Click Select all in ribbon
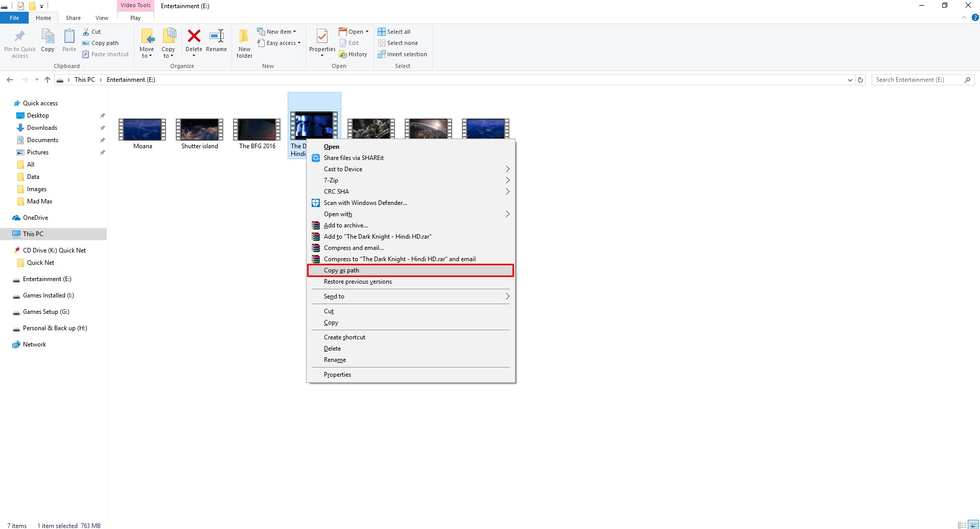Image resolution: width=980 pixels, height=529 pixels. click(x=394, y=32)
